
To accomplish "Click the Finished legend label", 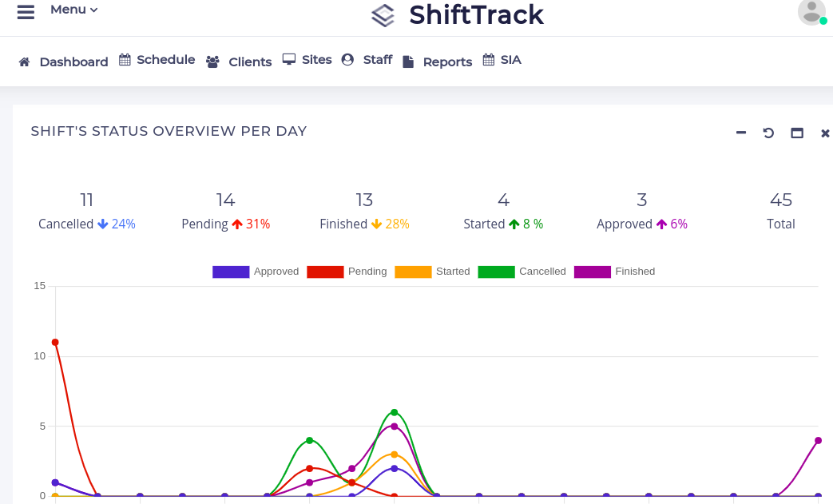I will click(x=635, y=272).
